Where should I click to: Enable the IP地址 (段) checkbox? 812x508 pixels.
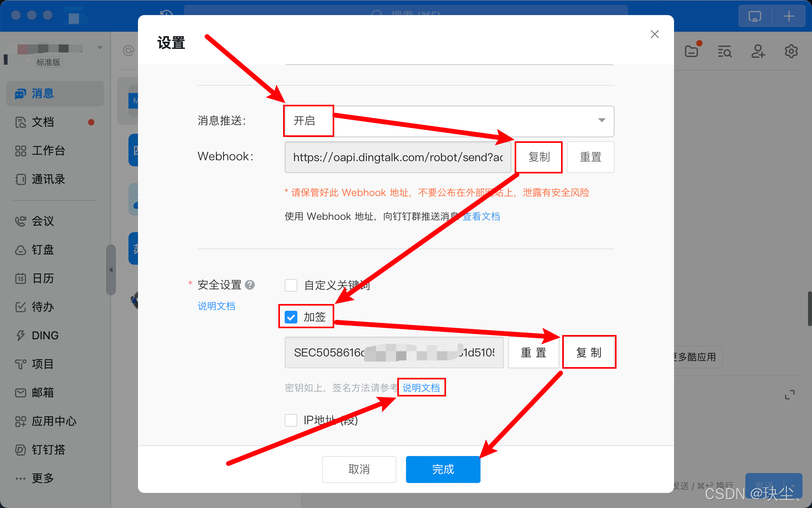pyautogui.click(x=291, y=420)
